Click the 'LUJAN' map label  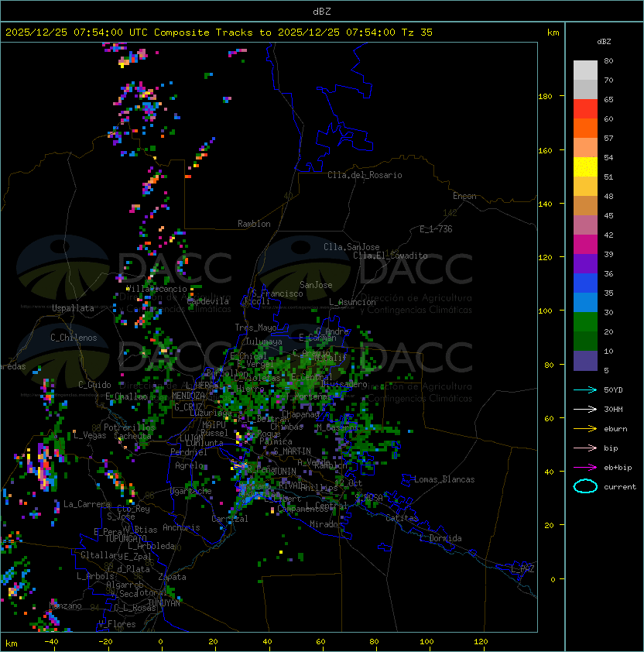[191, 438]
